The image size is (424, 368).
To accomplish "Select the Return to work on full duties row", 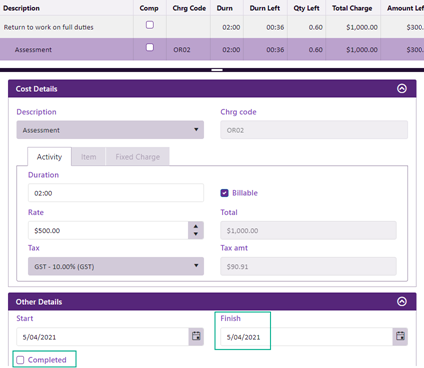I will coord(212,27).
